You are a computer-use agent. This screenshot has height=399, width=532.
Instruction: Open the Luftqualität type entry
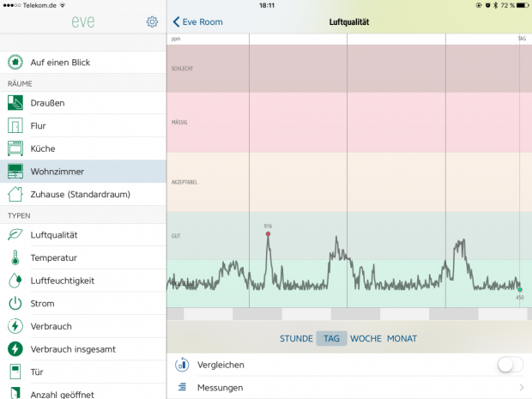point(83,235)
